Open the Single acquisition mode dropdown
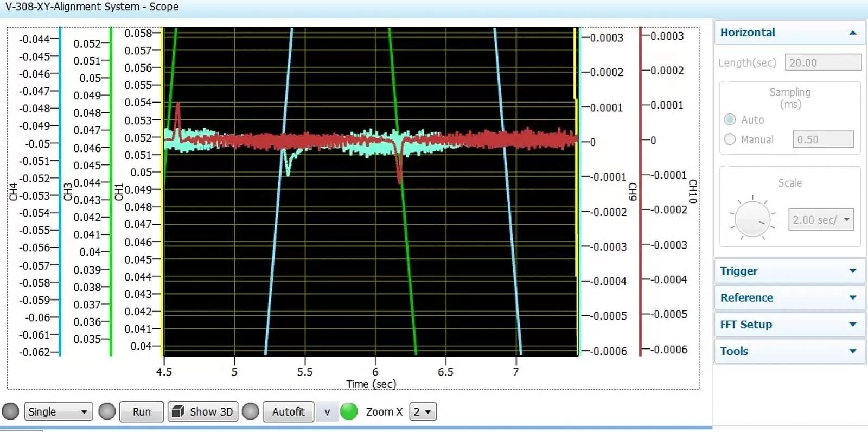The height and width of the screenshot is (432, 868). coord(58,411)
